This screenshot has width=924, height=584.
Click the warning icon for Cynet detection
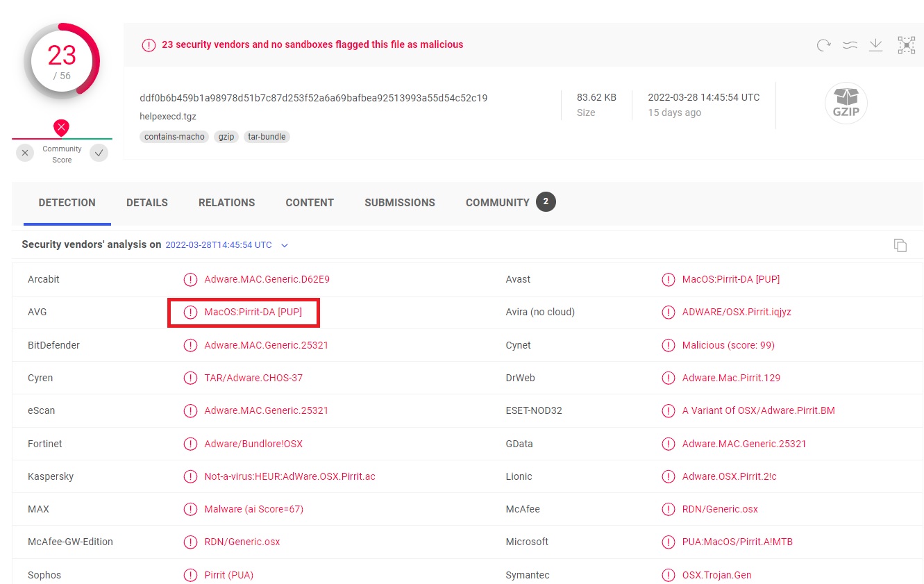point(668,345)
